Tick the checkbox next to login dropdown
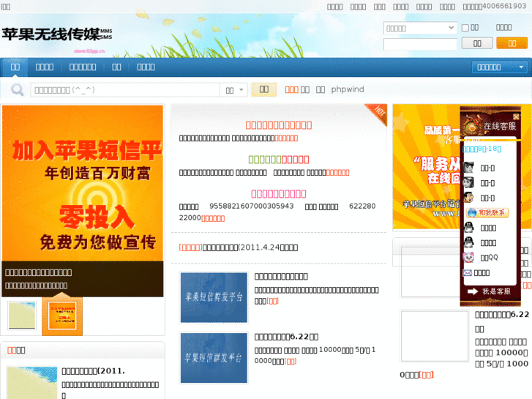This screenshot has height=399, width=532. point(465,28)
